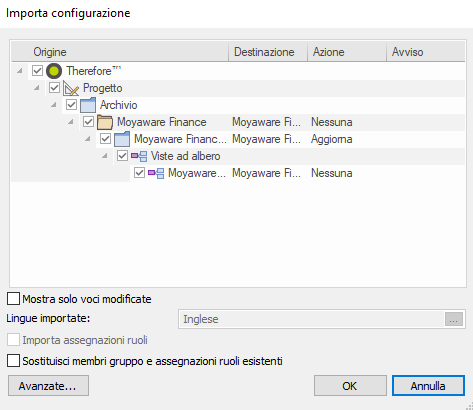
Task: Uncheck the Progetto checkbox
Action: (54, 88)
